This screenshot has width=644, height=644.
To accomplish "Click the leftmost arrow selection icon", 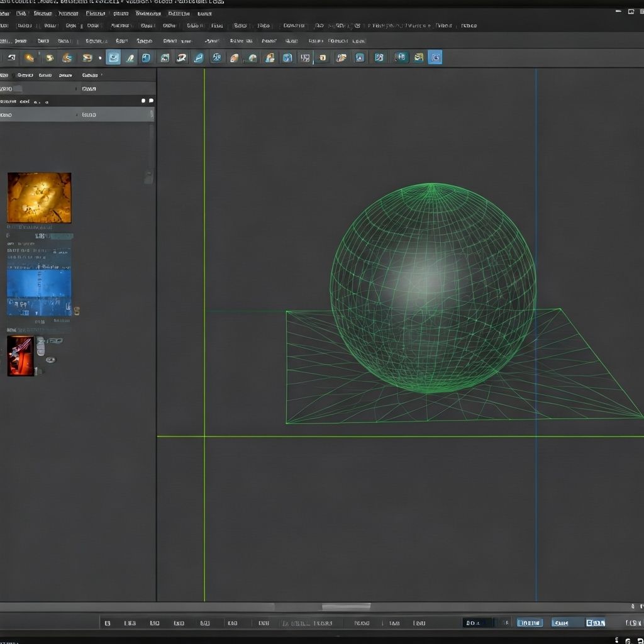I will pyautogui.click(x=11, y=57).
